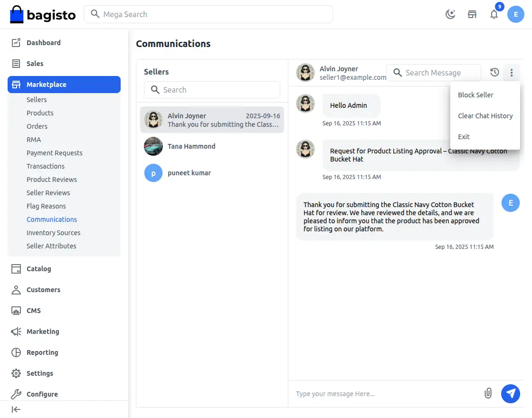Open the Settings gear menu
The height and width of the screenshot is (418, 532).
[x=16, y=373]
